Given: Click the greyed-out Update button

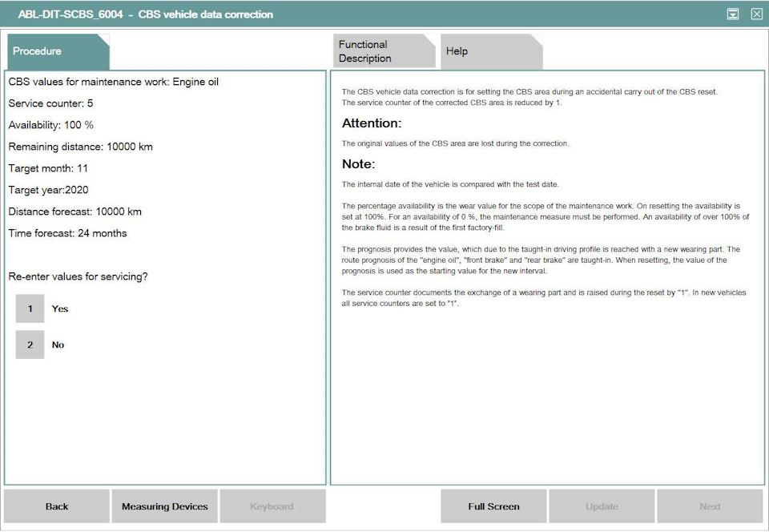Looking at the screenshot, I should pyautogui.click(x=602, y=506).
